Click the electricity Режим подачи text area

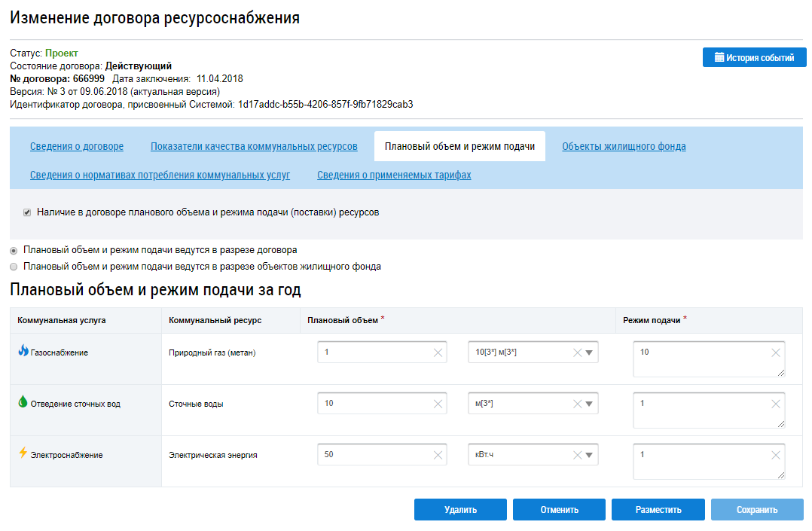(x=701, y=461)
